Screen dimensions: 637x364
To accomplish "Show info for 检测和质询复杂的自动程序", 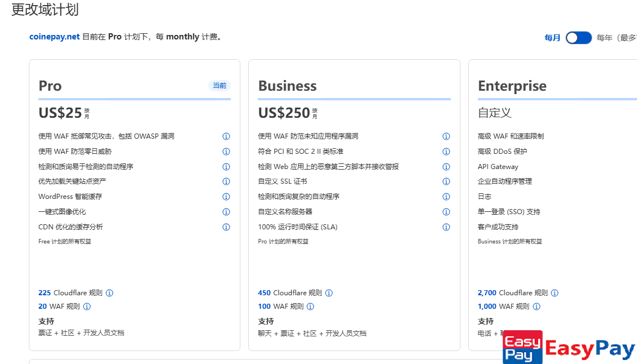I will pyautogui.click(x=446, y=197).
